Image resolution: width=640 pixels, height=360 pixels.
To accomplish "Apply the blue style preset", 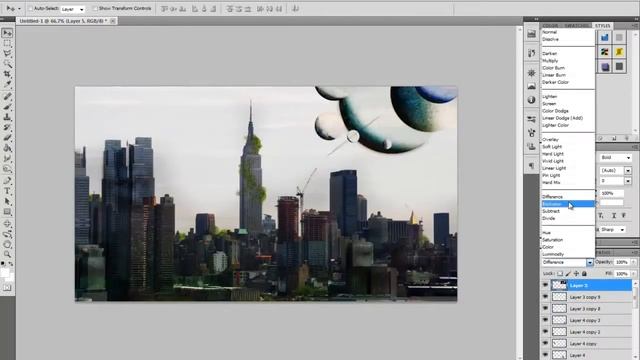I will click(x=605, y=38).
